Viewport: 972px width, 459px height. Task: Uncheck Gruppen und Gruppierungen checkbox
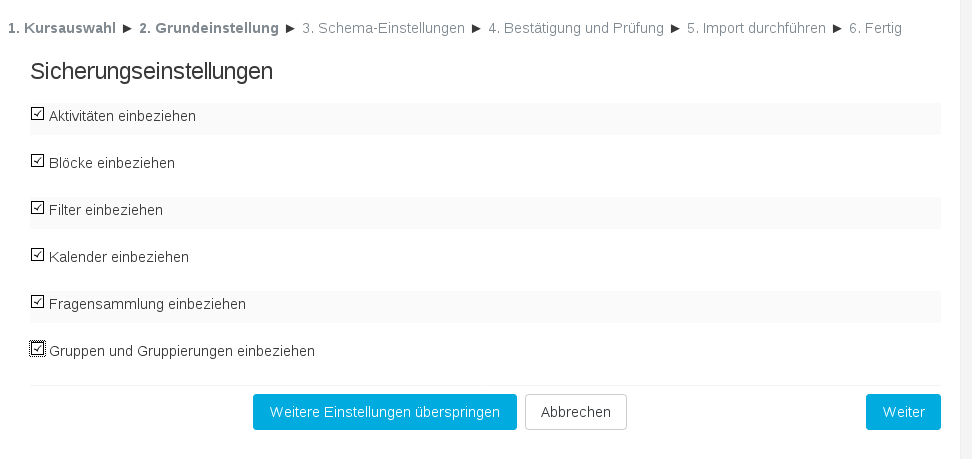[x=38, y=349]
